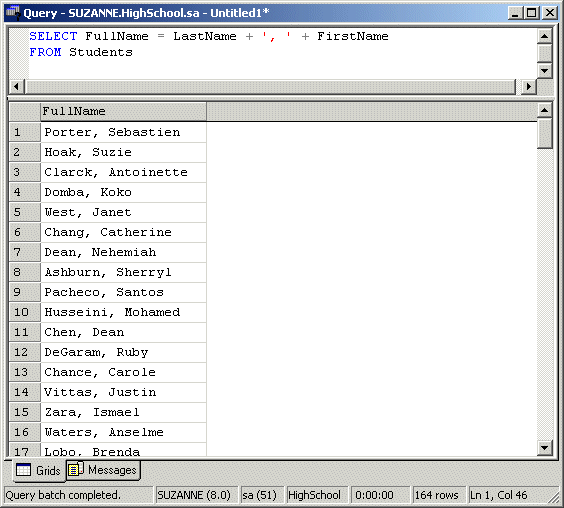Select the FullName column header

[x=124, y=112]
